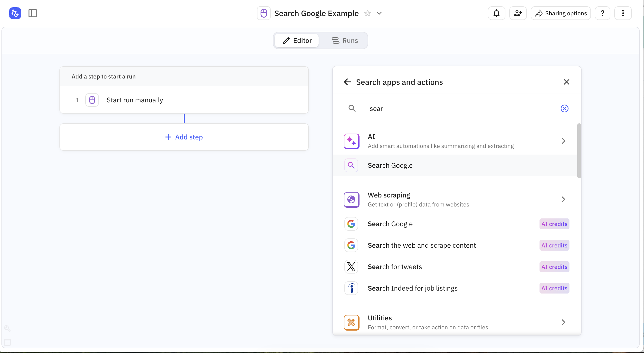Viewport: 644px width, 353px height.
Task: Click the Relay app logo icon
Action: (15, 13)
